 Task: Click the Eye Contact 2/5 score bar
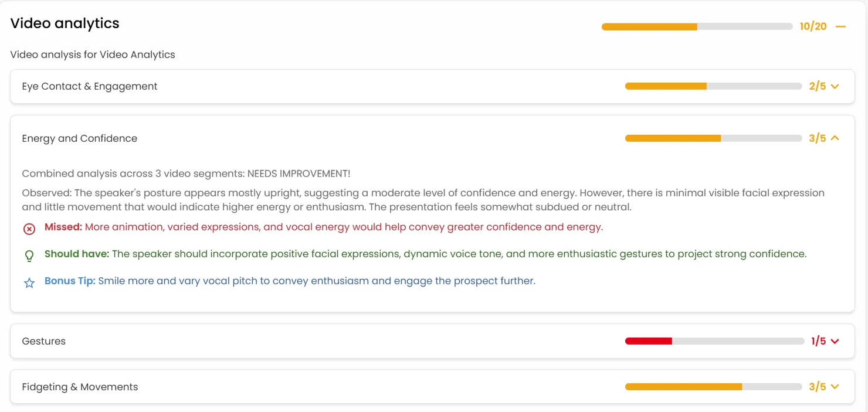713,86
